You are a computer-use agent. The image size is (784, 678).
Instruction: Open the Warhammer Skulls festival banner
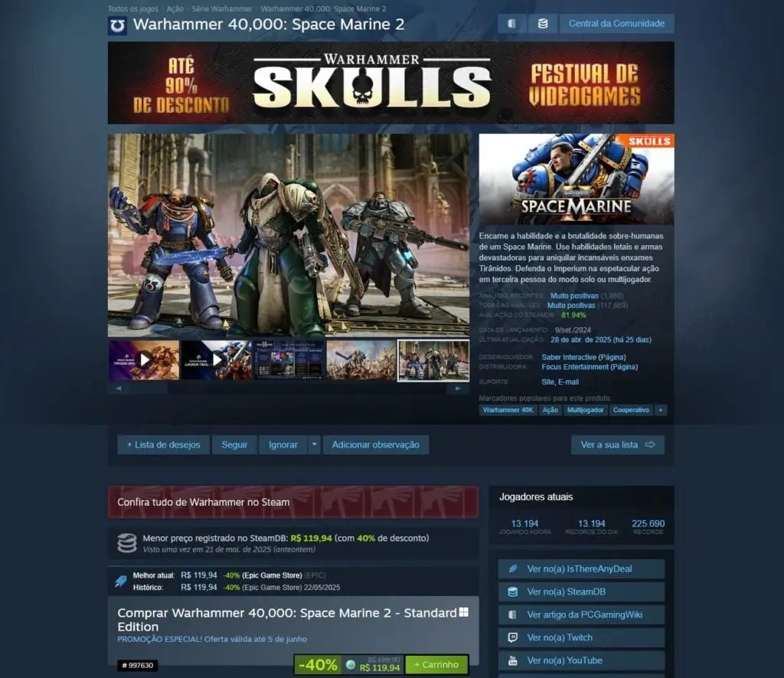(390, 83)
